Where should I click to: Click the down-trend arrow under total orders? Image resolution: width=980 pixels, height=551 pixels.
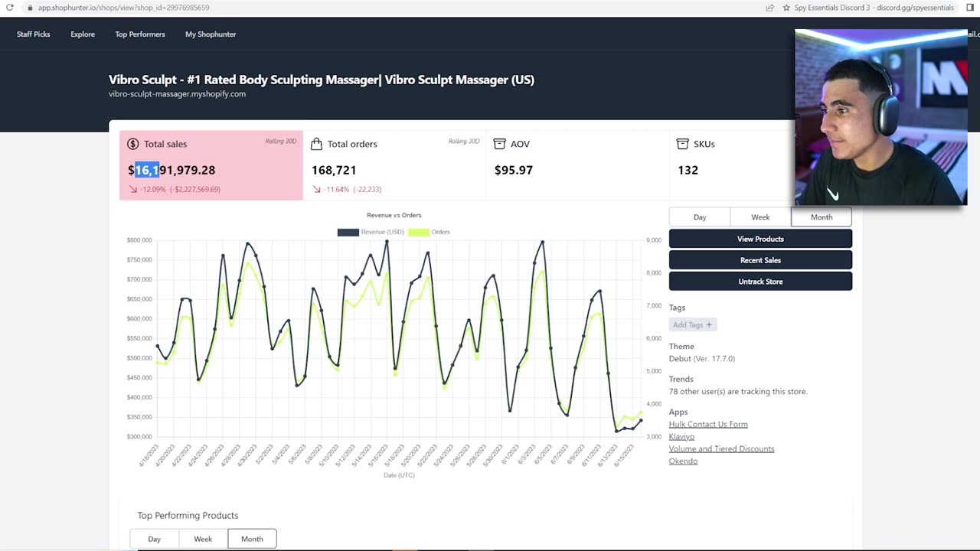coord(316,189)
